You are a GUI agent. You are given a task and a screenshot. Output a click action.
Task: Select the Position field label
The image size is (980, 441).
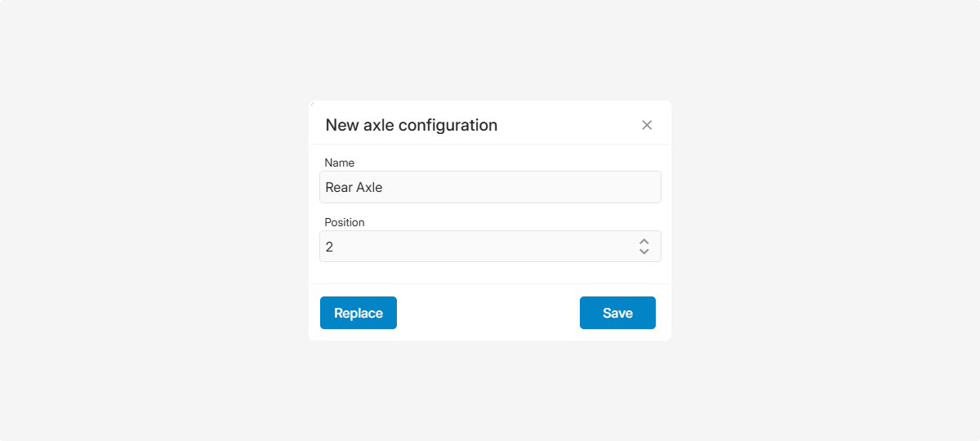[x=345, y=222]
